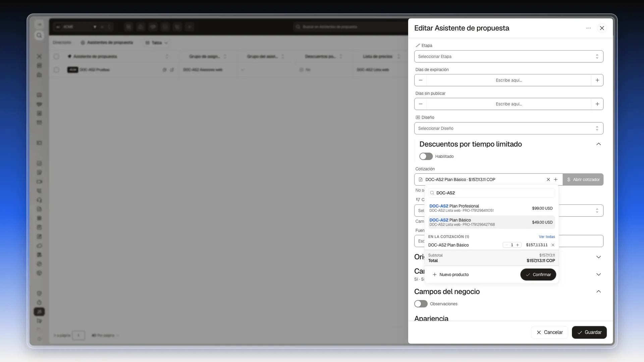The height and width of the screenshot is (362, 644).
Task: Select the DOC-AS2 Plan Básico $49.00 result
Action: coord(491,222)
